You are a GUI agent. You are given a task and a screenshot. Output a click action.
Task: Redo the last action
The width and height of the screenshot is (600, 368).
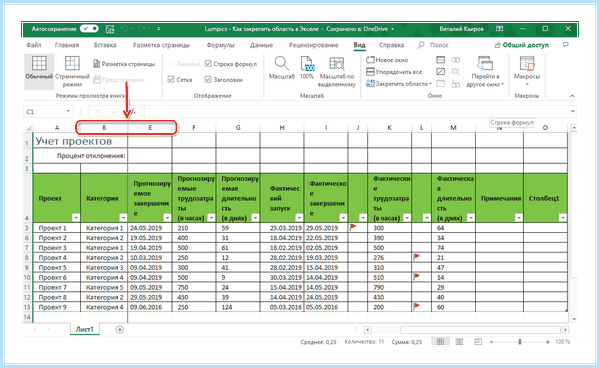pos(142,29)
